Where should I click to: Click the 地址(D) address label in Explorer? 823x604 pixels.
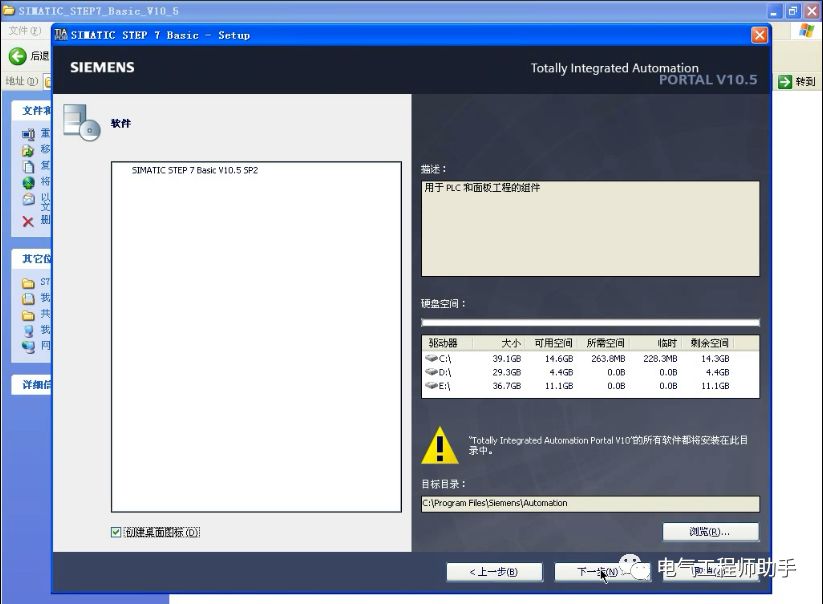(22, 81)
